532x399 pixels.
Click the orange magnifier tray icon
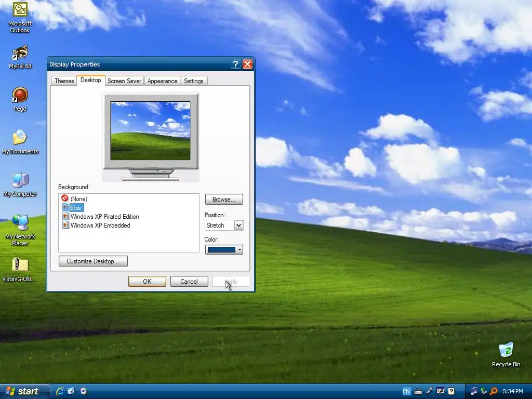tap(494, 391)
